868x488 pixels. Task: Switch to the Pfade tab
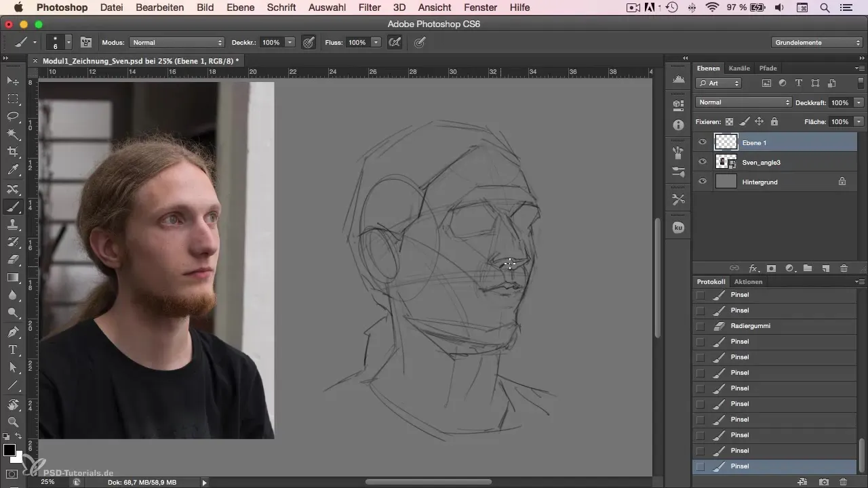768,68
